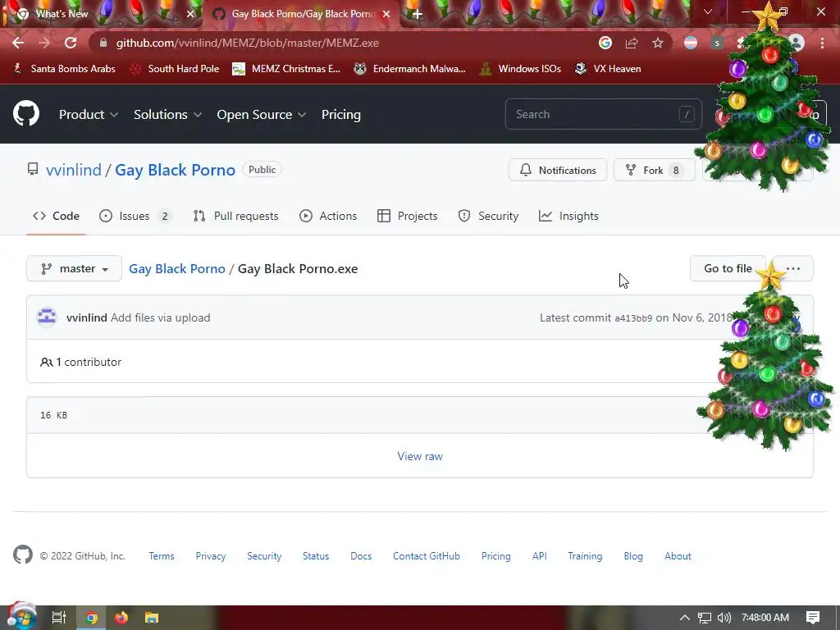Open the footer Security link
This screenshot has height=630, width=840.
pos(264,556)
